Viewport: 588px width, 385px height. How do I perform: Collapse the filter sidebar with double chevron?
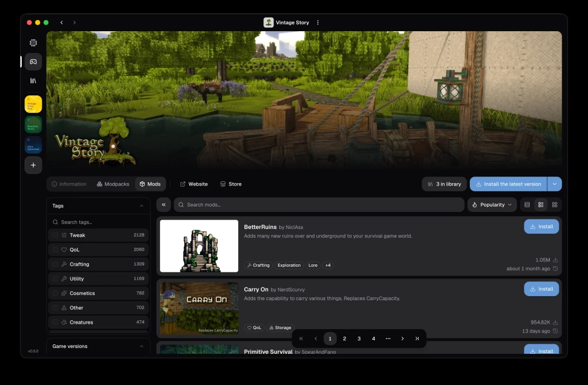(x=163, y=205)
